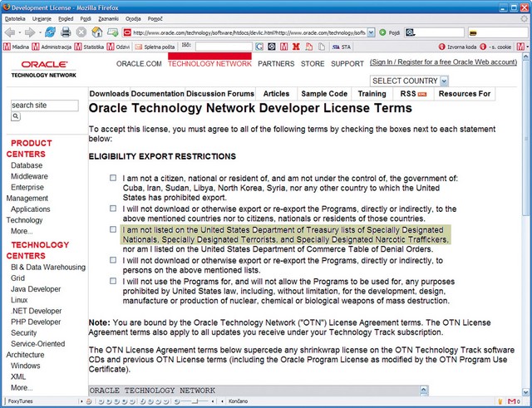Image resolution: width=532 pixels, height=408 pixels.
Task: Open the Java Developer link in sidebar
Action: [x=36, y=289]
